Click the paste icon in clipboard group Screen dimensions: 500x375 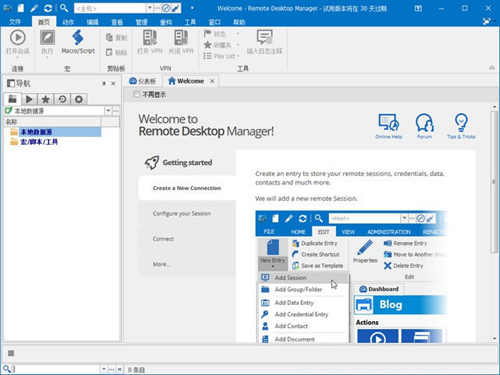pos(109,52)
